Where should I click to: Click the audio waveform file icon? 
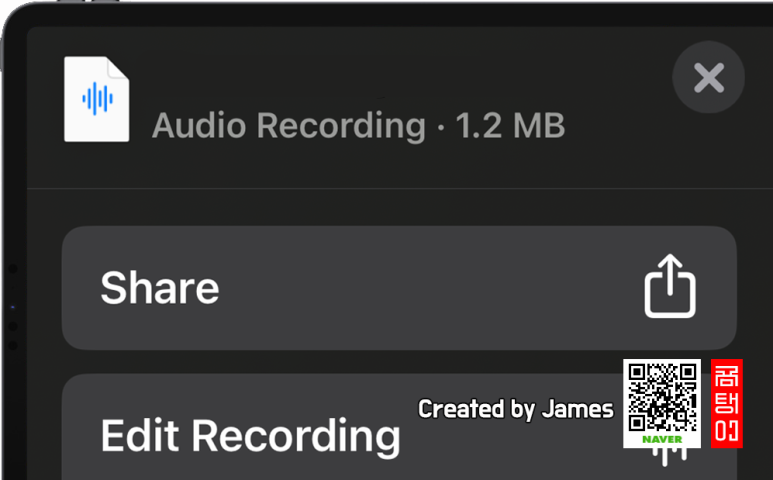click(x=97, y=99)
